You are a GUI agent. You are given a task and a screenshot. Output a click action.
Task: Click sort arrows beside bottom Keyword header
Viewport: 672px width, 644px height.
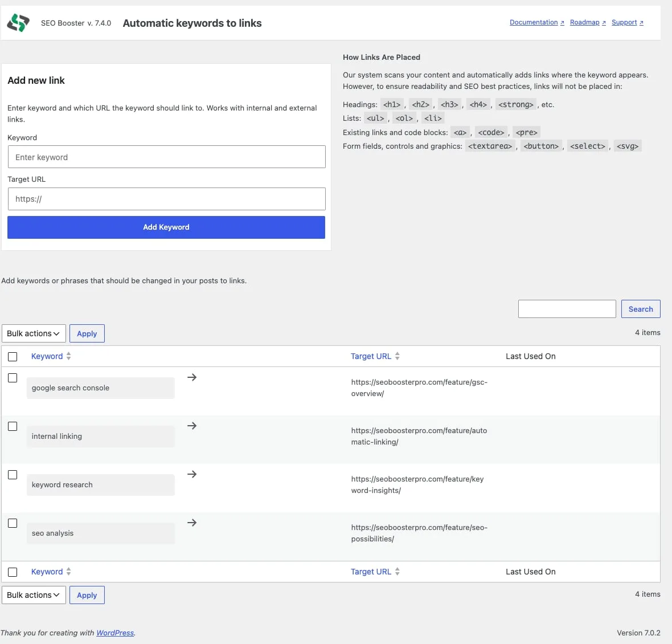click(x=68, y=572)
